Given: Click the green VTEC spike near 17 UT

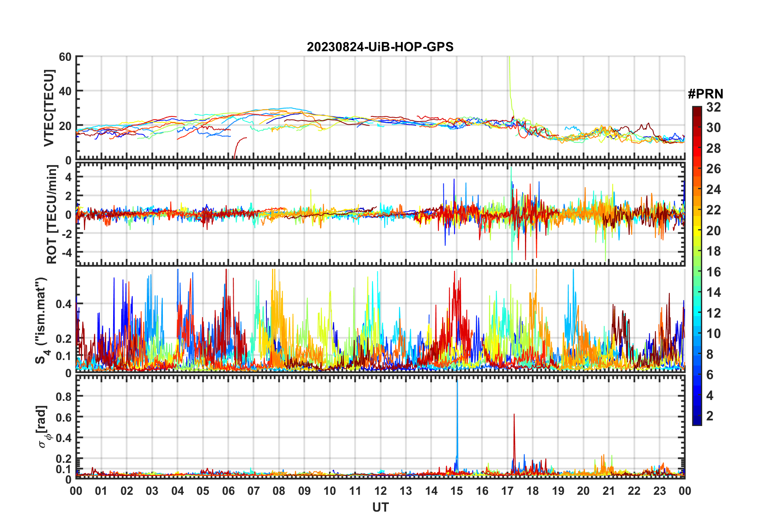Looking at the screenshot, I should click(x=510, y=80).
